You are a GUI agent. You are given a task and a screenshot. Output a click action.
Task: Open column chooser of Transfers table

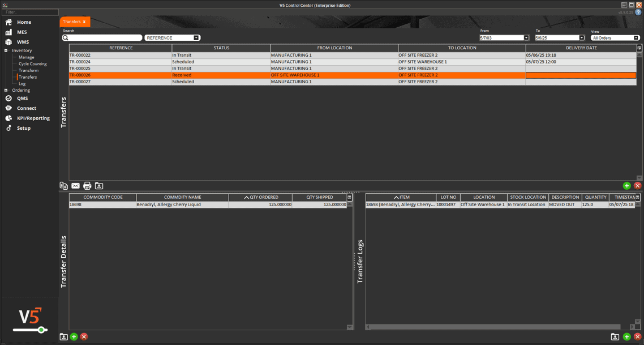[639, 48]
